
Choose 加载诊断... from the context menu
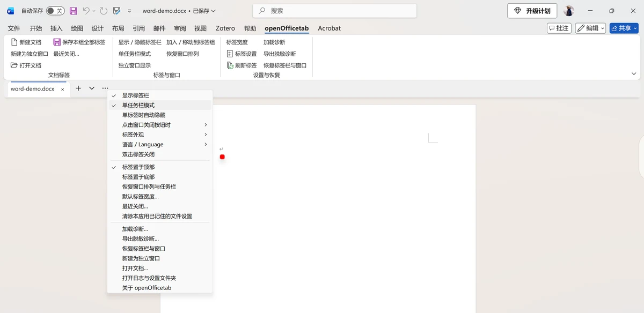click(x=160, y=229)
